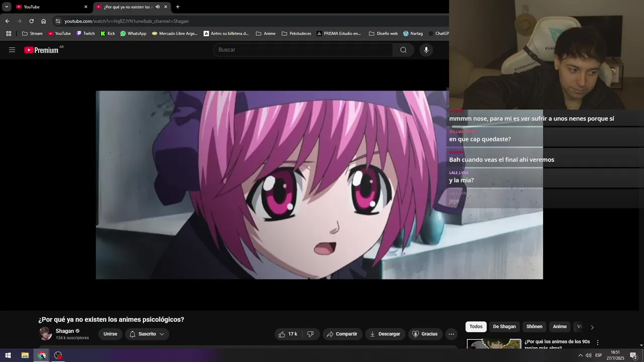Open the Windows Start menu
Viewport: 644px width, 362px height.
click(x=8, y=355)
